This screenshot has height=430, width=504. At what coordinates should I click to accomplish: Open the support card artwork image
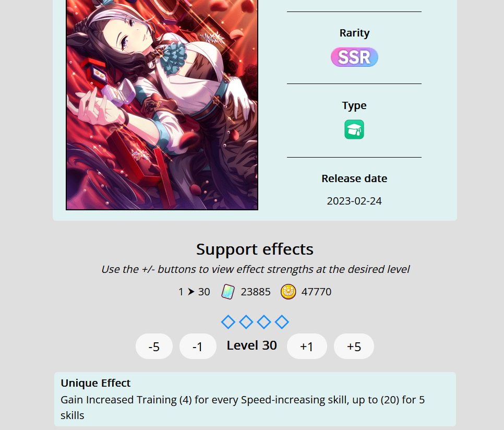coord(162,105)
